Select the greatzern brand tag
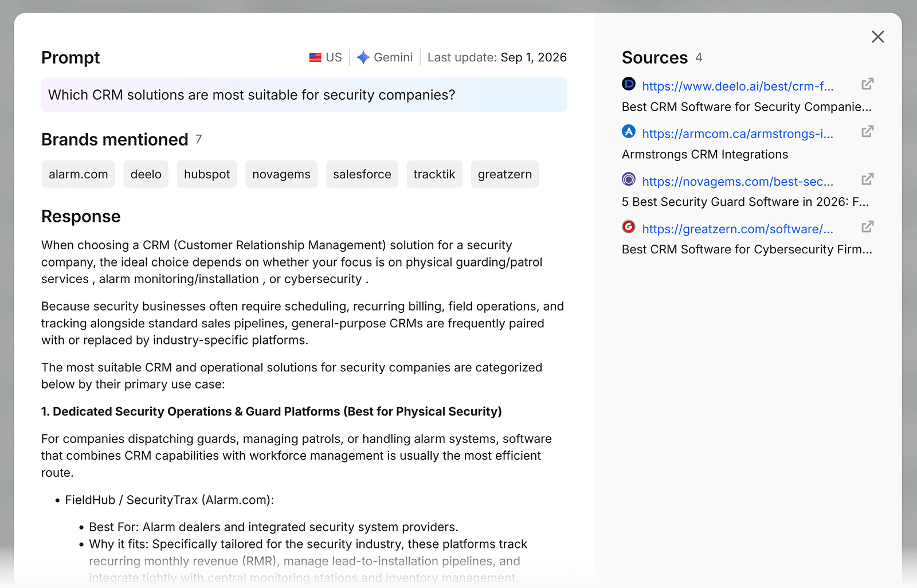The width and height of the screenshot is (917, 588). click(x=505, y=174)
